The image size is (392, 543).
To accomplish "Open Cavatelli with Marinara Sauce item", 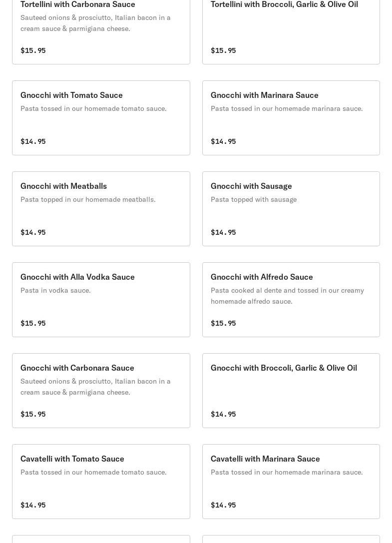I will click(x=291, y=482).
